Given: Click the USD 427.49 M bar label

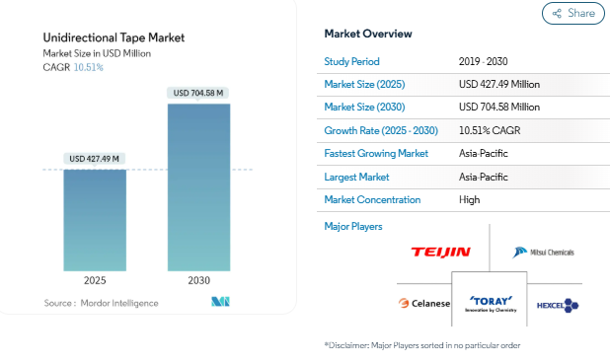Looking at the screenshot, I should [x=94, y=159].
